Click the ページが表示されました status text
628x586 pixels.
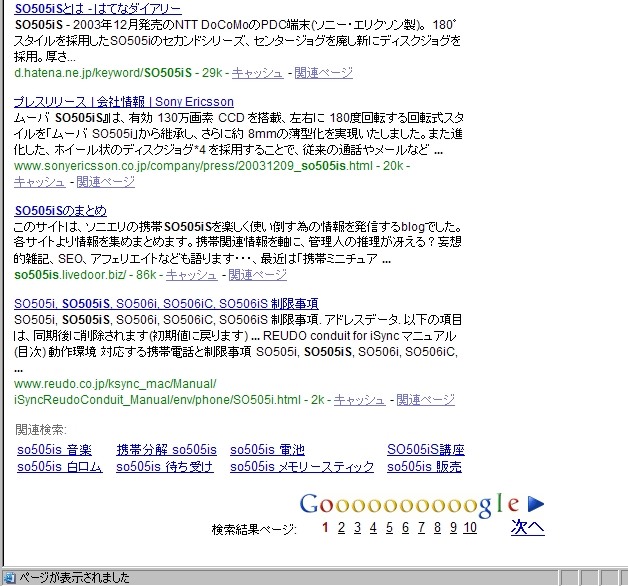coord(74,578)
